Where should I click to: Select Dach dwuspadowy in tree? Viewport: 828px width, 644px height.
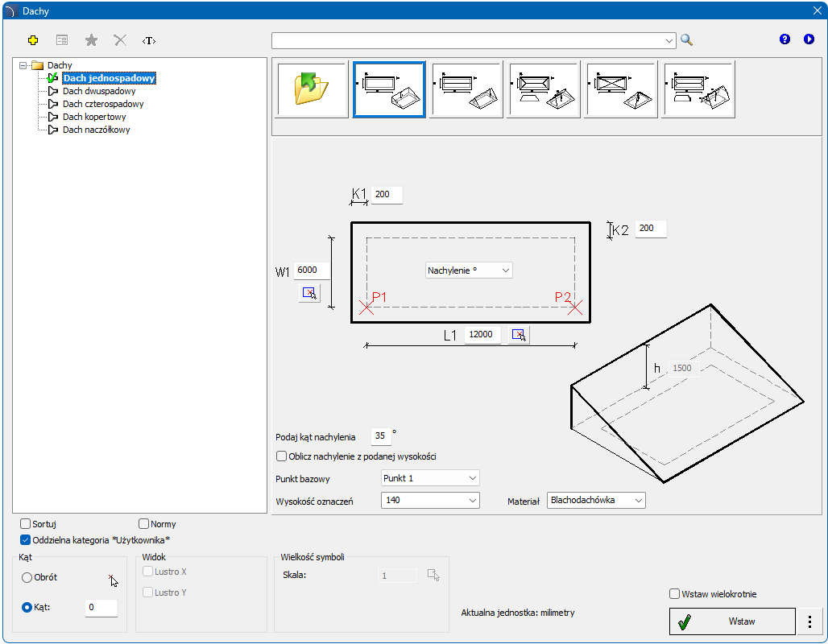pyautogui.click(x=99, y=91)
